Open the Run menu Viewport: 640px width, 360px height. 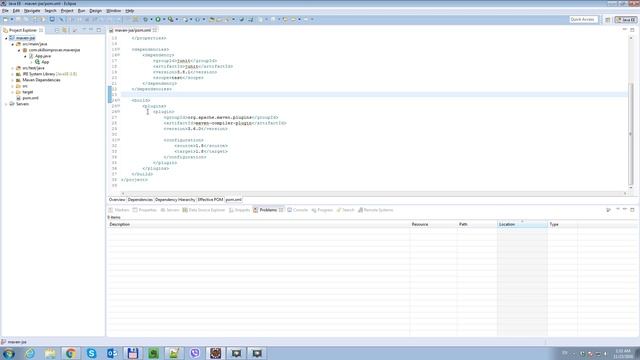coord(82,11)
